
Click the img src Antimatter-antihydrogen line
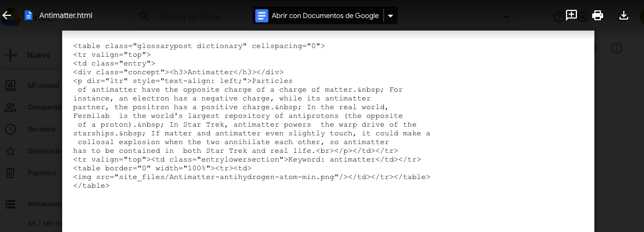click(251, 177)
